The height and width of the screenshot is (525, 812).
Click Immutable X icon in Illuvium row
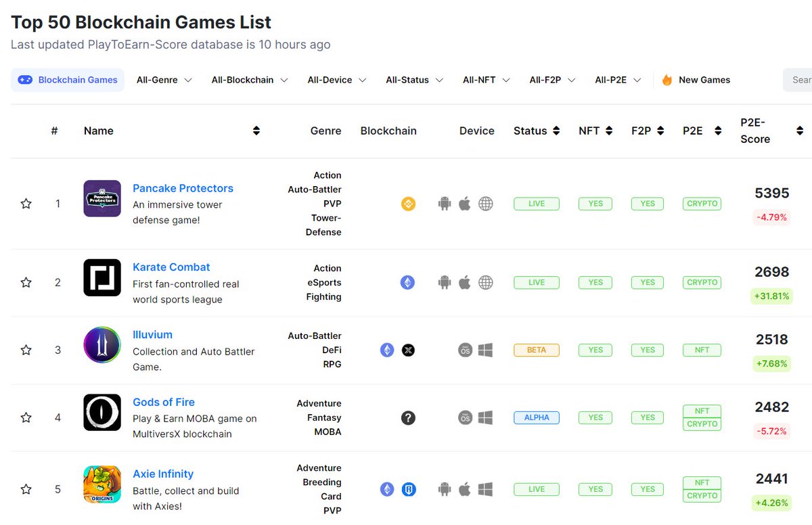point(408,350)
